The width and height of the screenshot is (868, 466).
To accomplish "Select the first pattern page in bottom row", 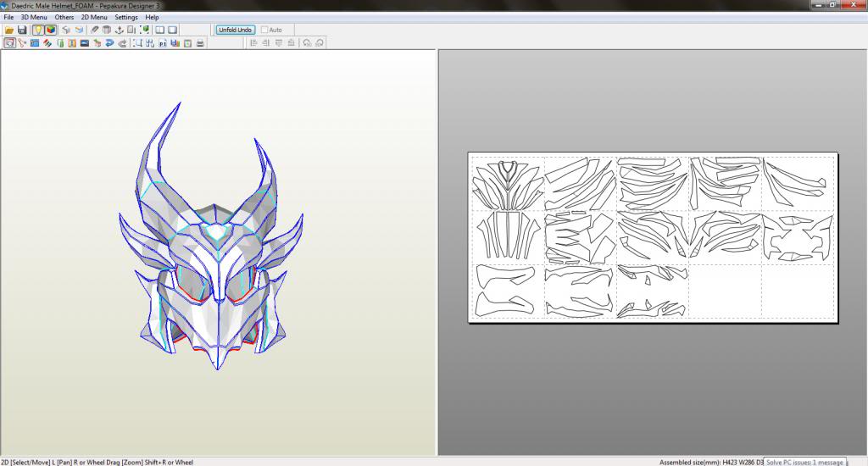I will point(509,291).
